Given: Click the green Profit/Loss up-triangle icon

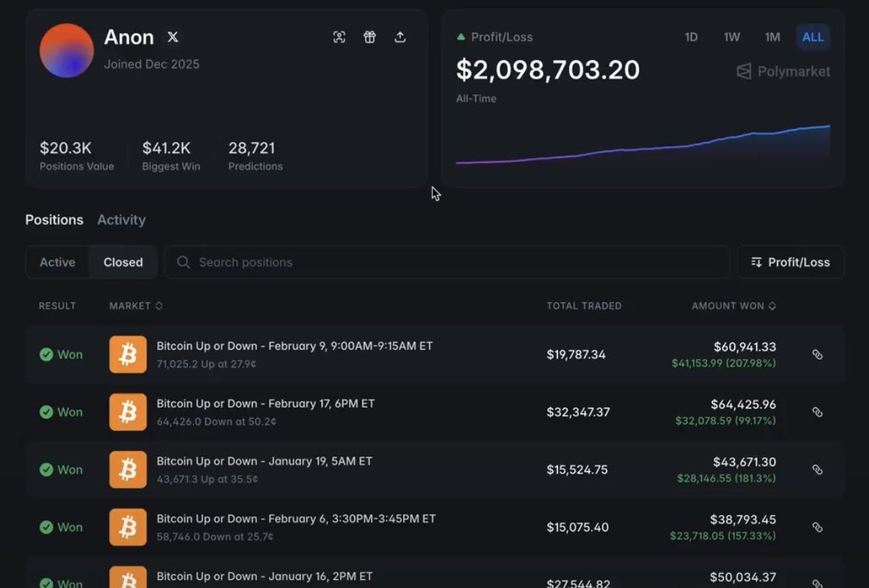Looking at the screenshot, I should tap(460, 36).
